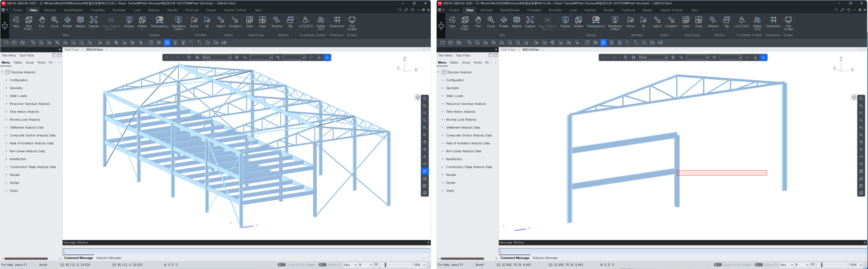The width and height of the screenshot is (868, 269).
Task: Click Transparency icon in right window ribbon
Action: [x=596, y=20]
